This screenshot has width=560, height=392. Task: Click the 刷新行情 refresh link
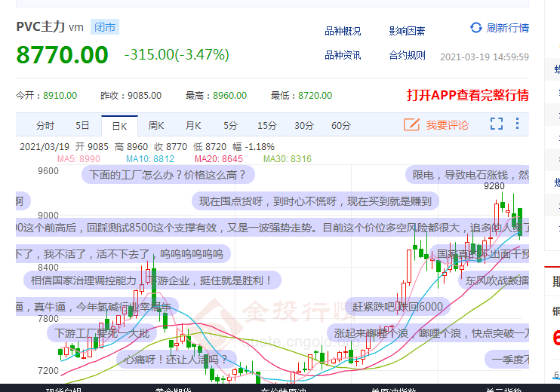[x=507, y=28]
